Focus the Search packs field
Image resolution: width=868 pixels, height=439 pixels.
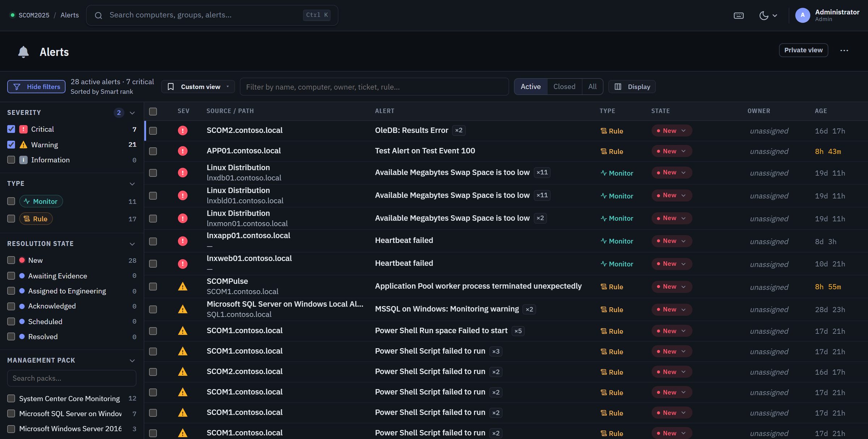72,378
